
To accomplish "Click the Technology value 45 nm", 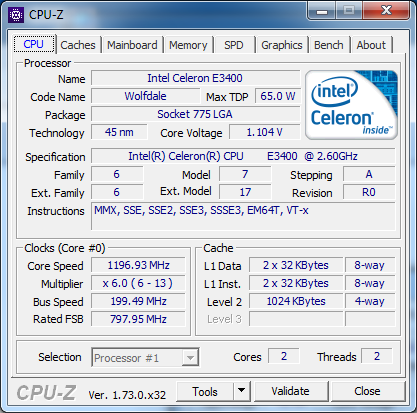I will [119, 132].
